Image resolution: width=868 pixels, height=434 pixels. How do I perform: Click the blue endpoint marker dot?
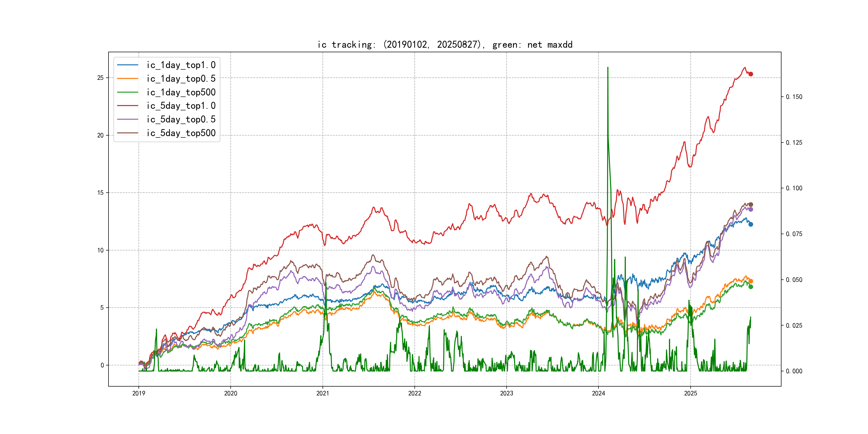(x=751, y=225)
